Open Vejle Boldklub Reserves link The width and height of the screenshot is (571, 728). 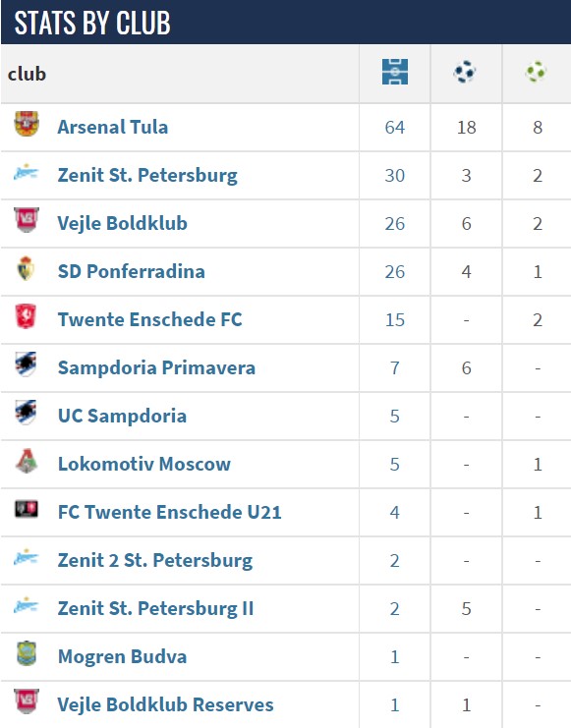click(165, 704)
